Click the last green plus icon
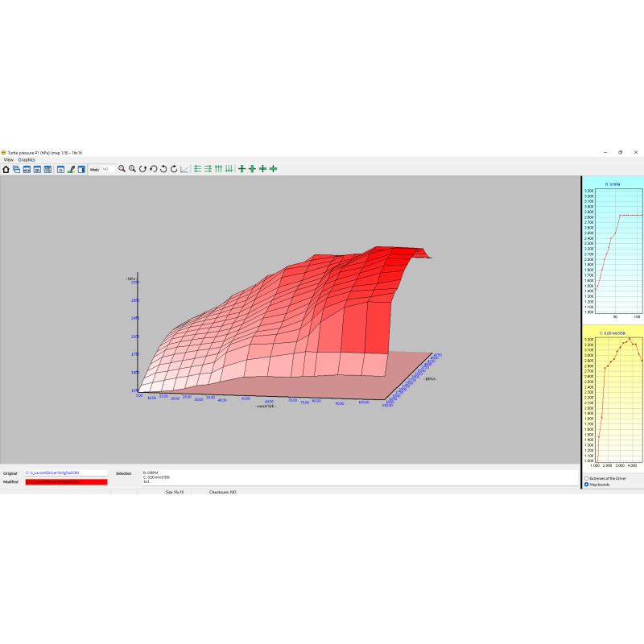The image size is (644, 644). [x=273, y=169]
